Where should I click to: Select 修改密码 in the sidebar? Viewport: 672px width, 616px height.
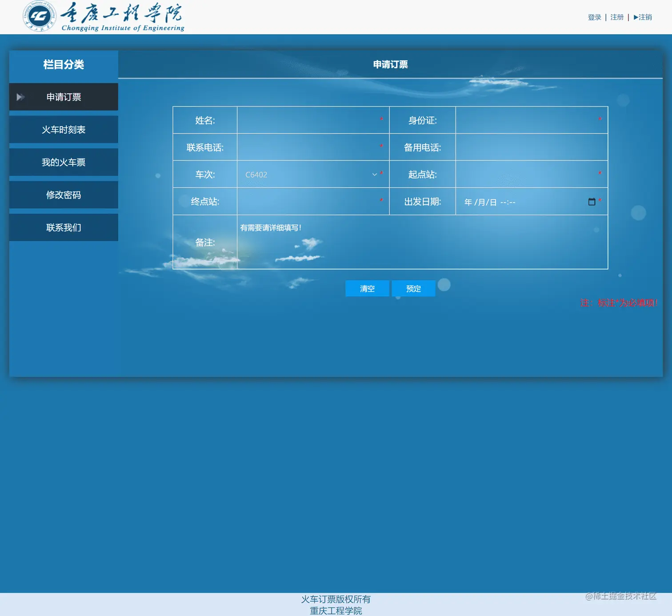pos(64,195)
